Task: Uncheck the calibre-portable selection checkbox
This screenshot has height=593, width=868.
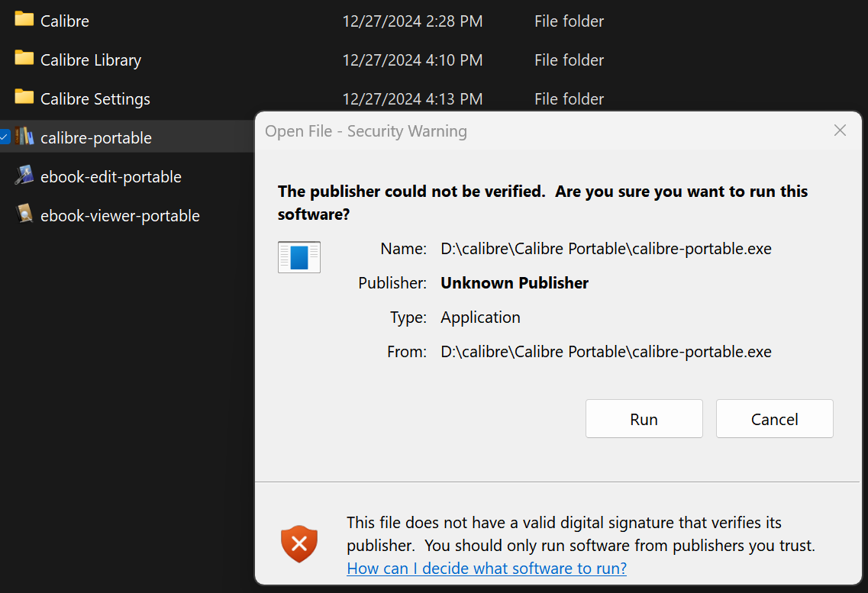Action: pos(5,137)
